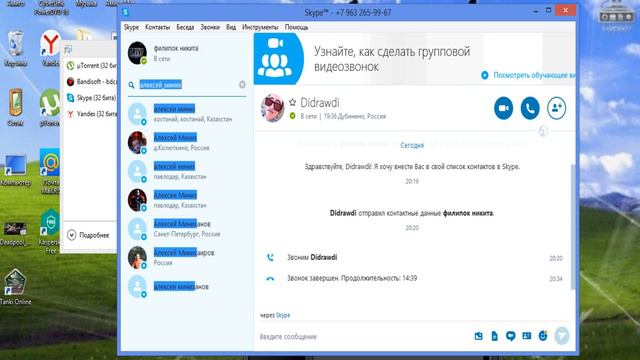Select Bandisoft entry in background window
This screenshot has width=640, height=360.
coord(92,82)
